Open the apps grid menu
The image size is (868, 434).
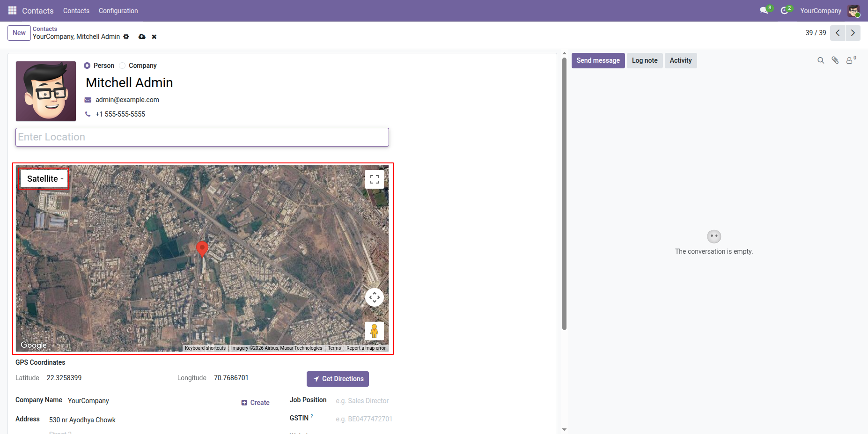pos(12,10)
